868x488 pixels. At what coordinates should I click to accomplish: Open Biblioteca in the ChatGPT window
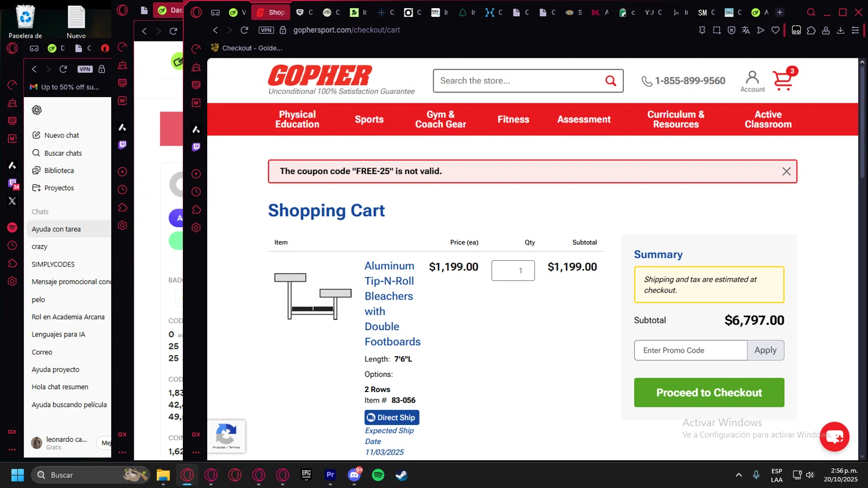coord(53,171)
